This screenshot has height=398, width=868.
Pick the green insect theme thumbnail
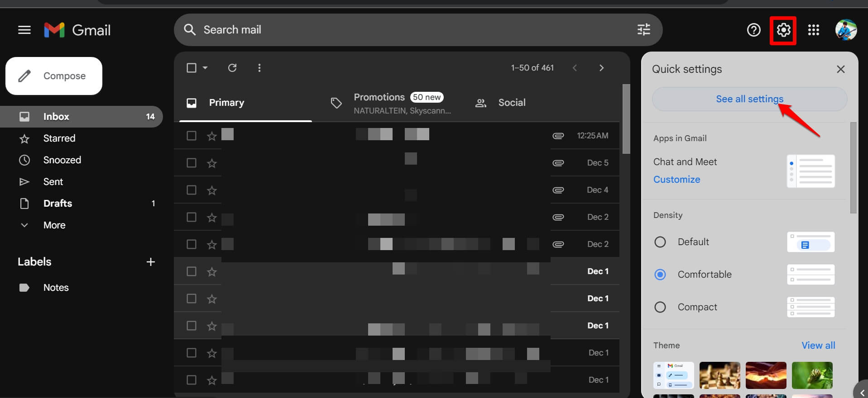(812, 375)
